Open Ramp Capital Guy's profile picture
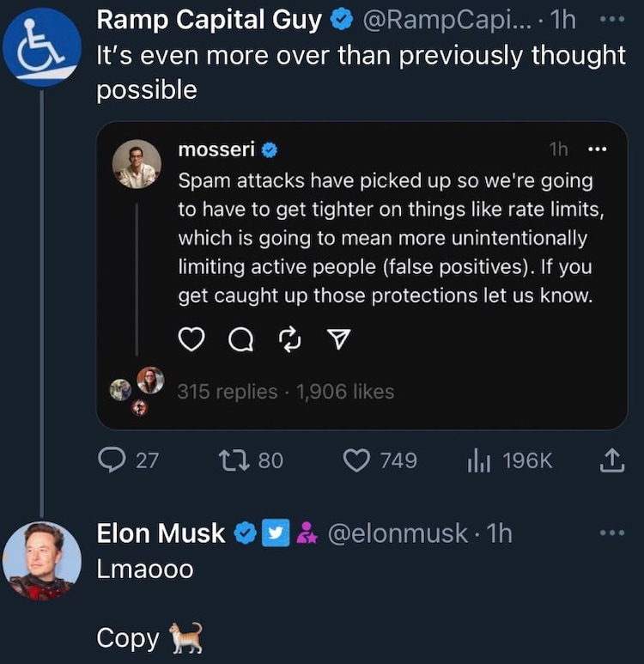The image size is (644, 664). click(x=41, y=47)
